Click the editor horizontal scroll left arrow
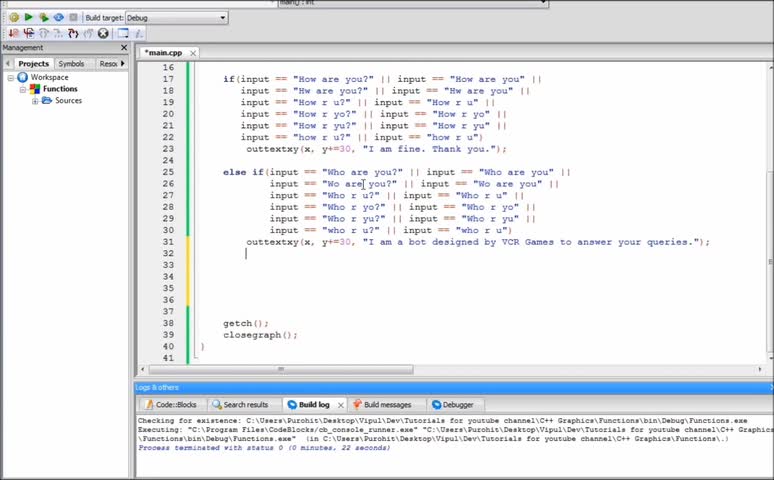774x480 pixels. (143, 369)
